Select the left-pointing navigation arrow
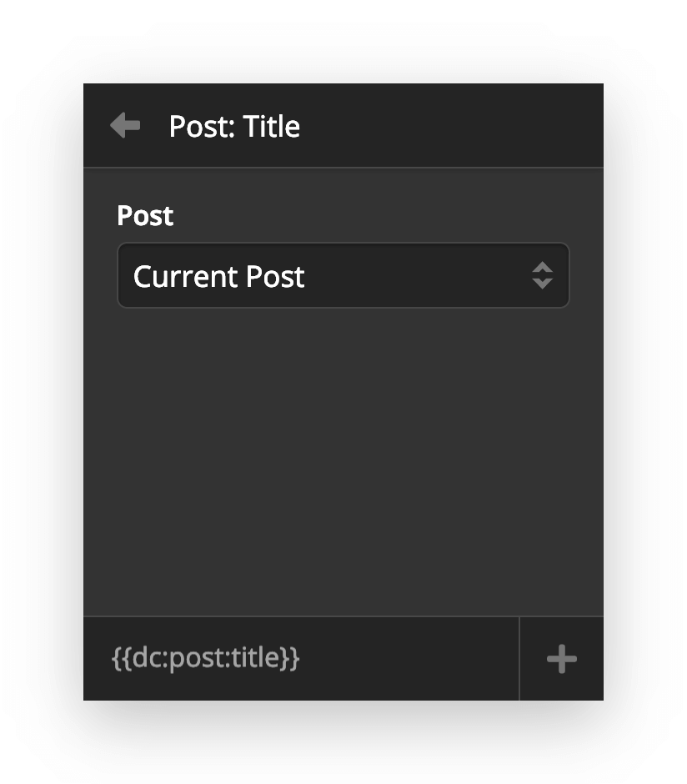 (x=123, y=125)
